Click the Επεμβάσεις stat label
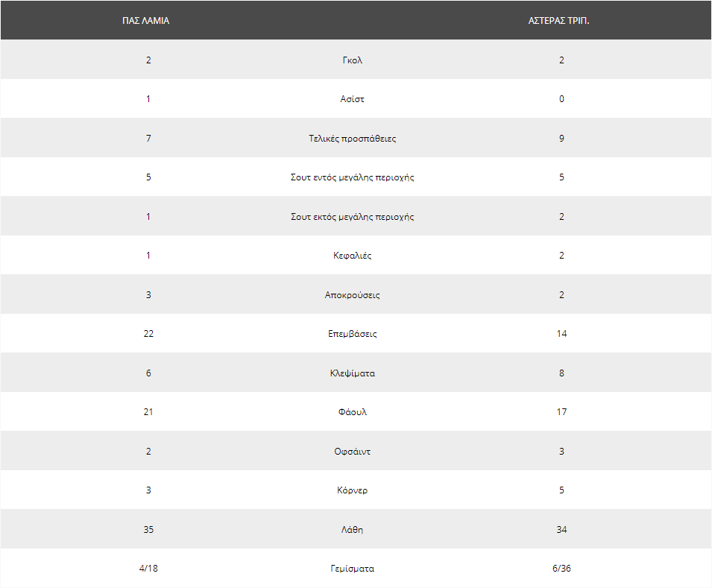712x588 pixels. click(x=353, y=334)
